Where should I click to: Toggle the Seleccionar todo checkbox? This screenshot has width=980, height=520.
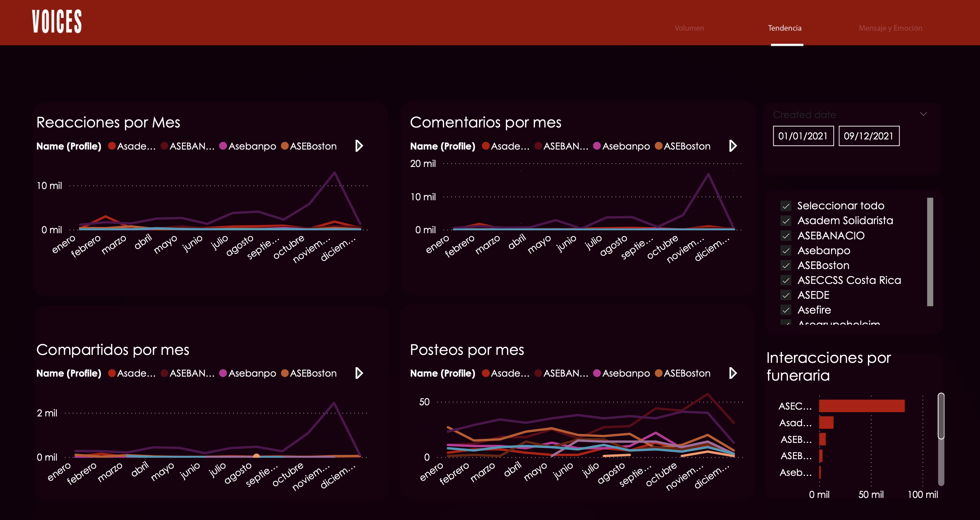[786, 206]
